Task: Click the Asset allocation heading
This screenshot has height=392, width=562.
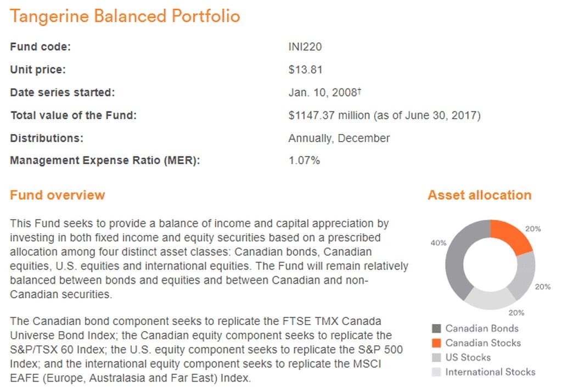Action: (x=480, y=195)
